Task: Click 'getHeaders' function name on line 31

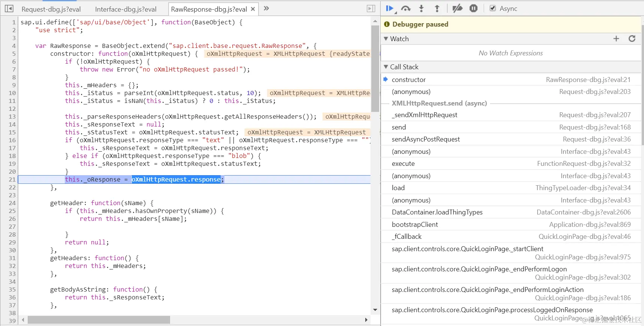Action: pyautogui.click(x=69, y=258)
